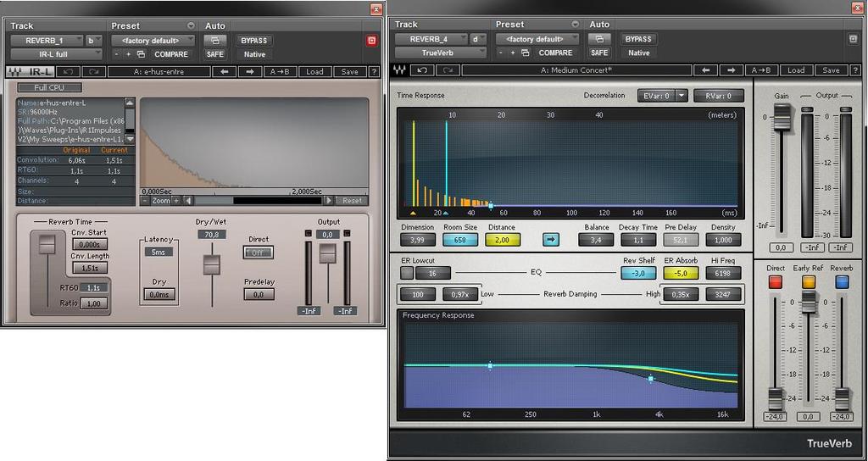This screenshot has width=868, height=461.
Task: Click redo arrow in IR-L toolbar
Action: pos(93,72)
